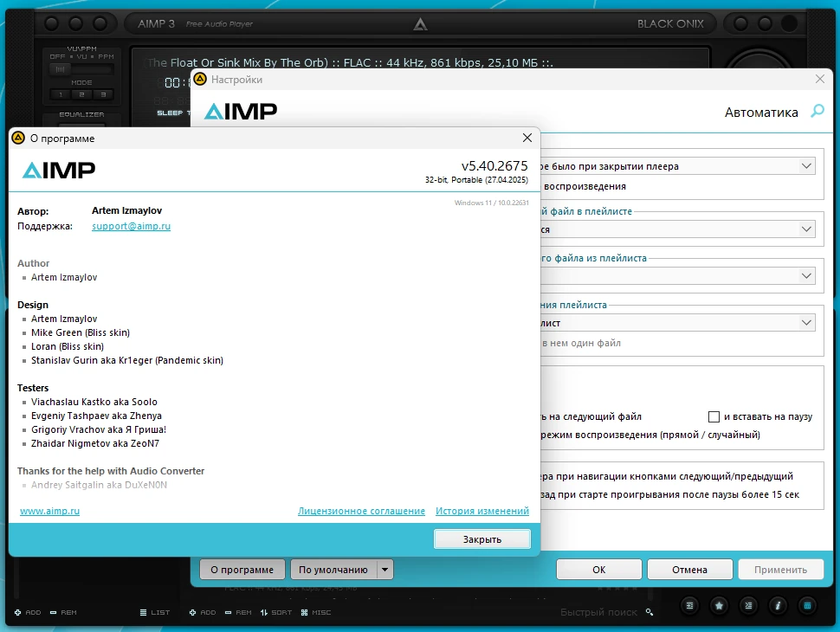Screen dimensions: 840x632
Task: Click ADD in the group with SORT and MISC
Action: (203, 612)
